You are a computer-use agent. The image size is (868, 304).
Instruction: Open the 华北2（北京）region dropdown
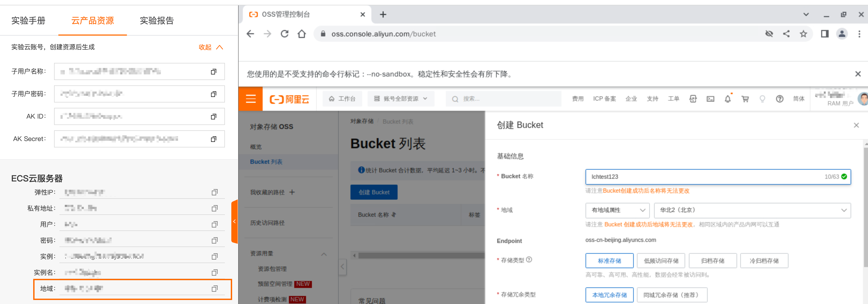(x=752, y=210)
